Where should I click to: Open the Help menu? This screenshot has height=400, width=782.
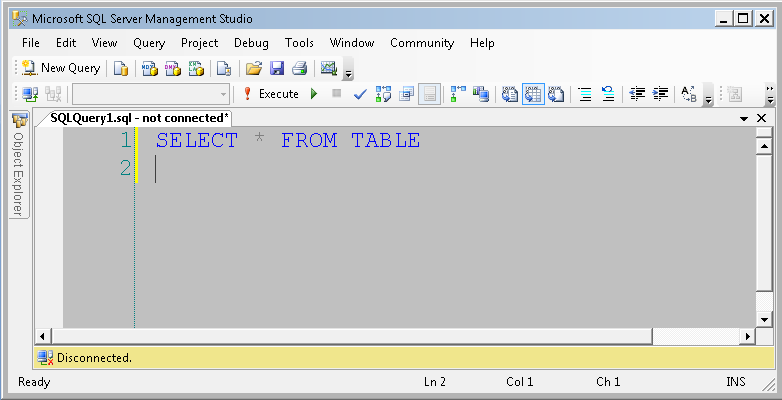tap(482, 43)
